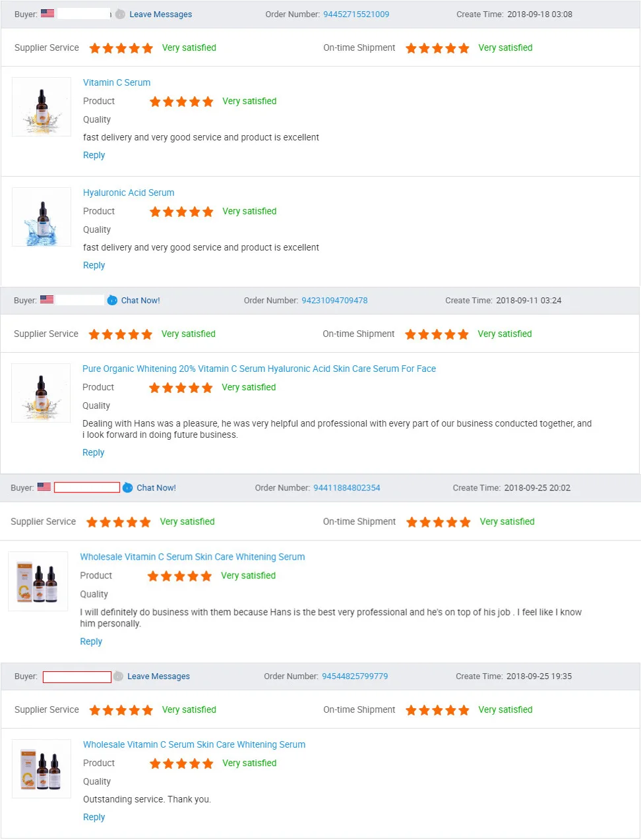Viewport: 641px width, 840px height.
Task: Click the Leave Messages icon for order 94544825799779
Action: (x=118, y=676)
